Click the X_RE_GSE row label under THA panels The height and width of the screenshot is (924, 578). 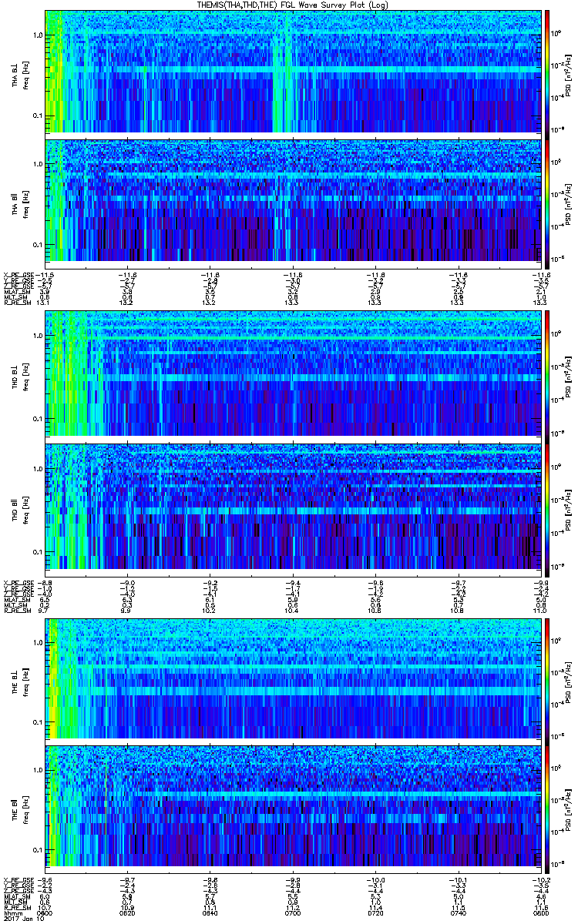[18, 273]
